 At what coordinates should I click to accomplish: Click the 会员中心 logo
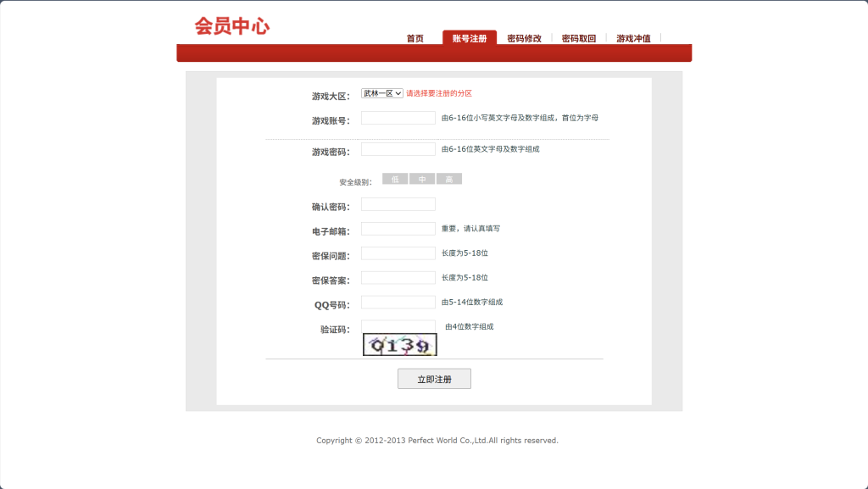(x=231, y=26)
